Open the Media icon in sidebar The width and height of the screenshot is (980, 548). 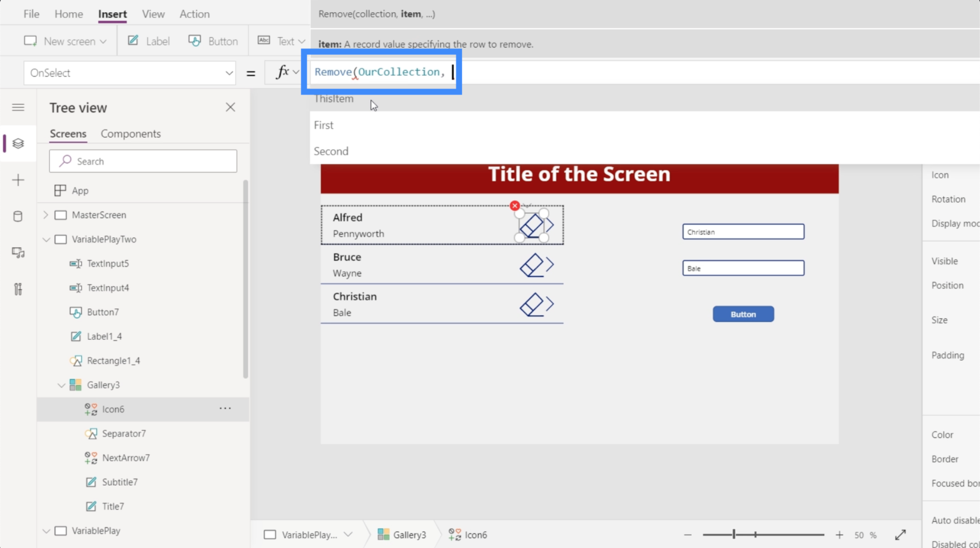(18, 252)
